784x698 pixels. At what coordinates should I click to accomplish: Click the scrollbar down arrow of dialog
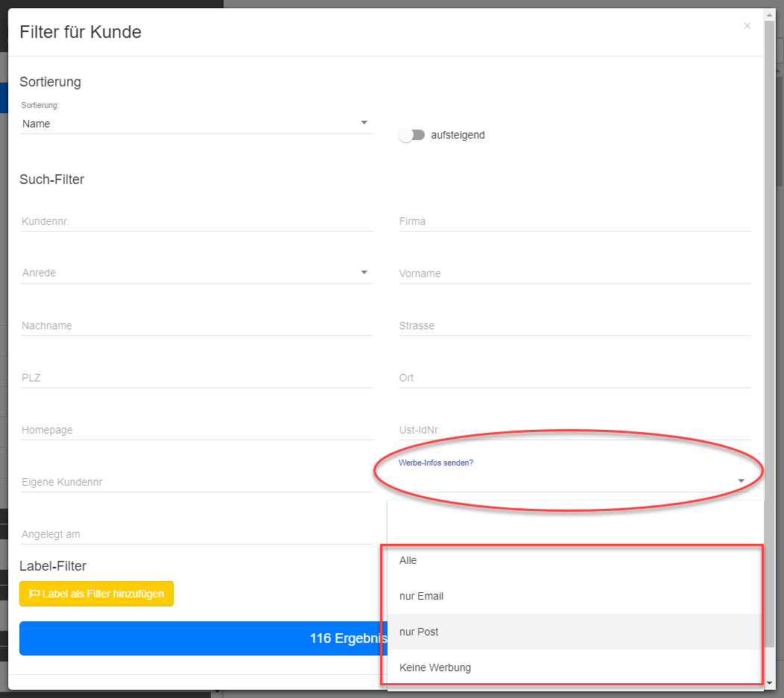(769, 683)
